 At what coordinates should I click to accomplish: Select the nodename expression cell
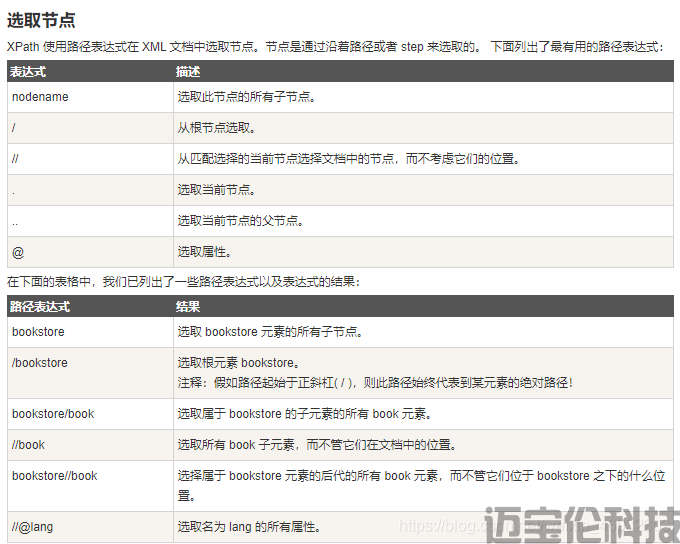(x=38, y=97)
